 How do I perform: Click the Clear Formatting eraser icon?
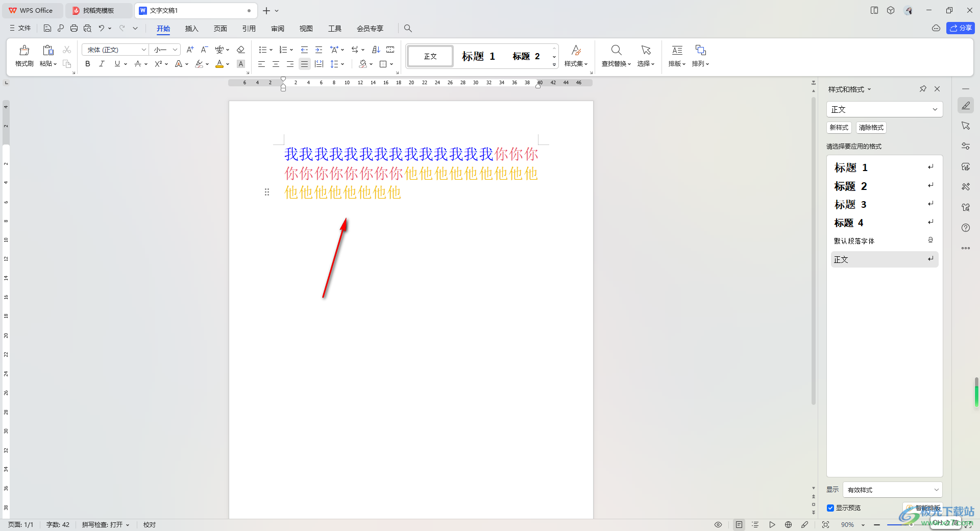point(241,50)
